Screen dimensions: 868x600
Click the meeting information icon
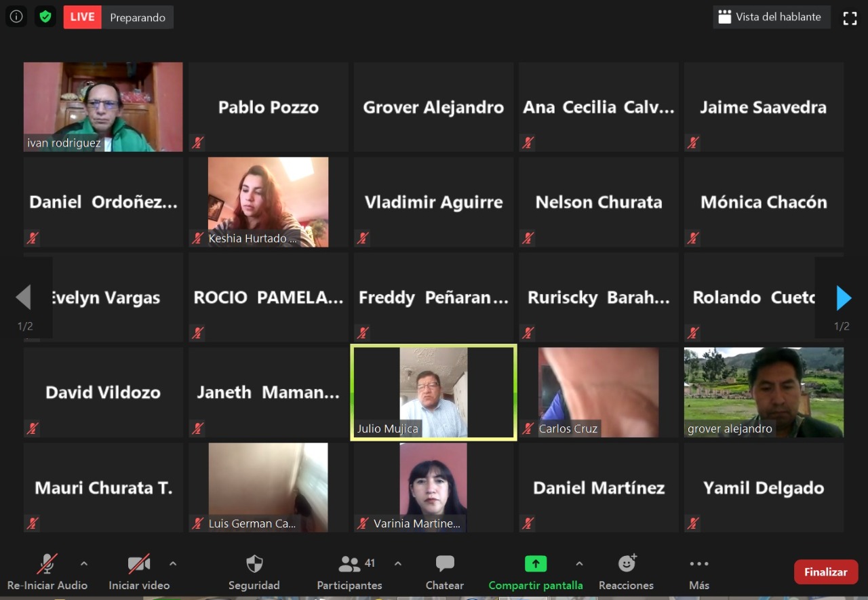16,17
